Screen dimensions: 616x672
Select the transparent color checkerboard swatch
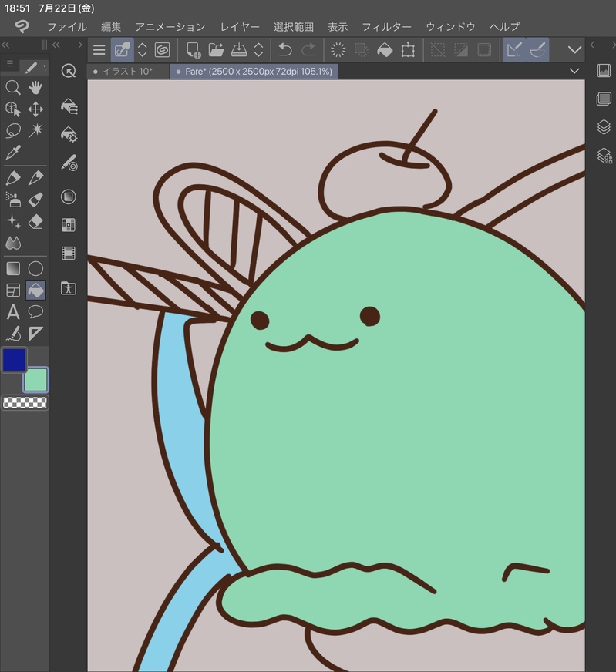pos(25,402)
